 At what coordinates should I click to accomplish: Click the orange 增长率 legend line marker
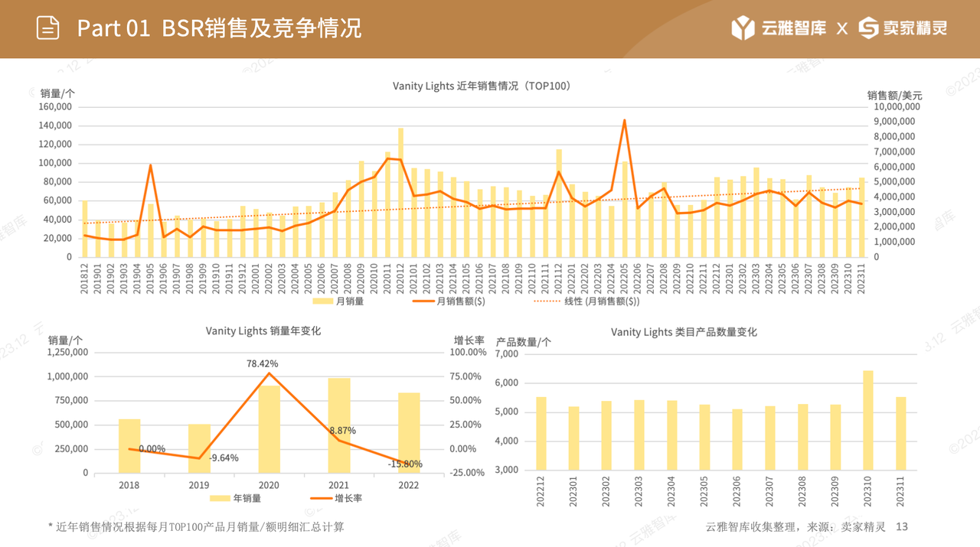coord(321,499)
